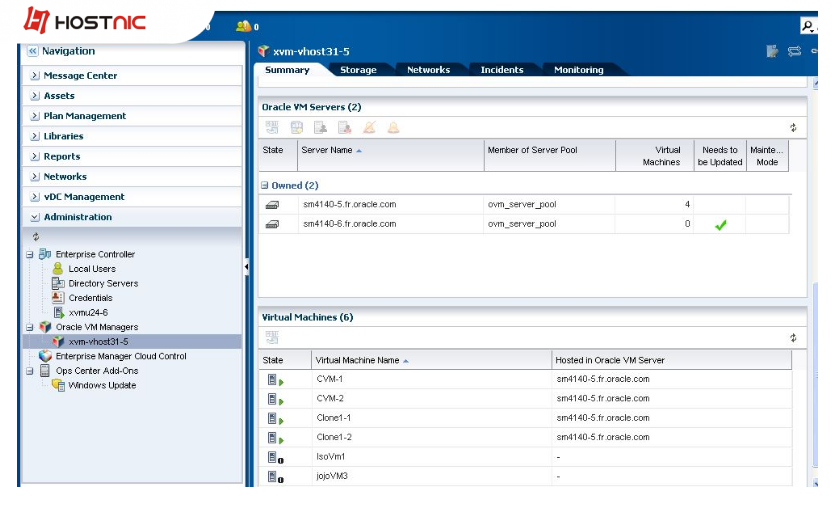Click the third toolbar icon under Oracle VM Servers
This screenshot has width=834, height=509.
pyautogui.click(x=321, y=128)
